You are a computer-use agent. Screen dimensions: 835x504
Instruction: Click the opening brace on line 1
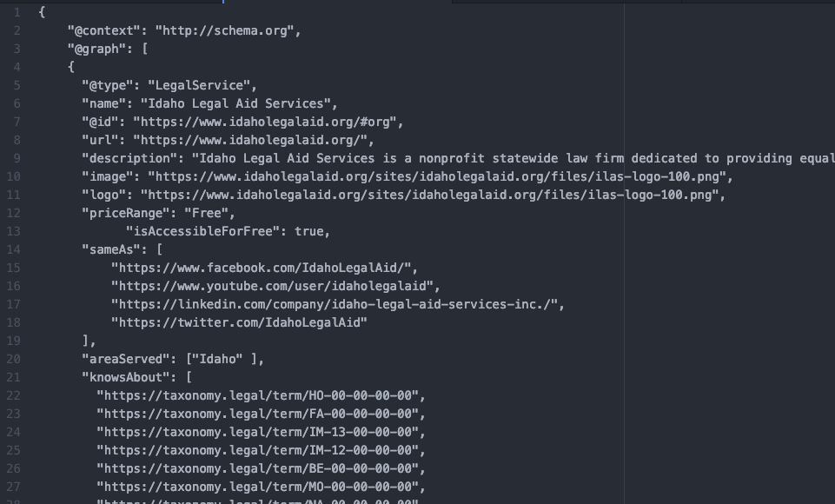[x=42, y=12]
